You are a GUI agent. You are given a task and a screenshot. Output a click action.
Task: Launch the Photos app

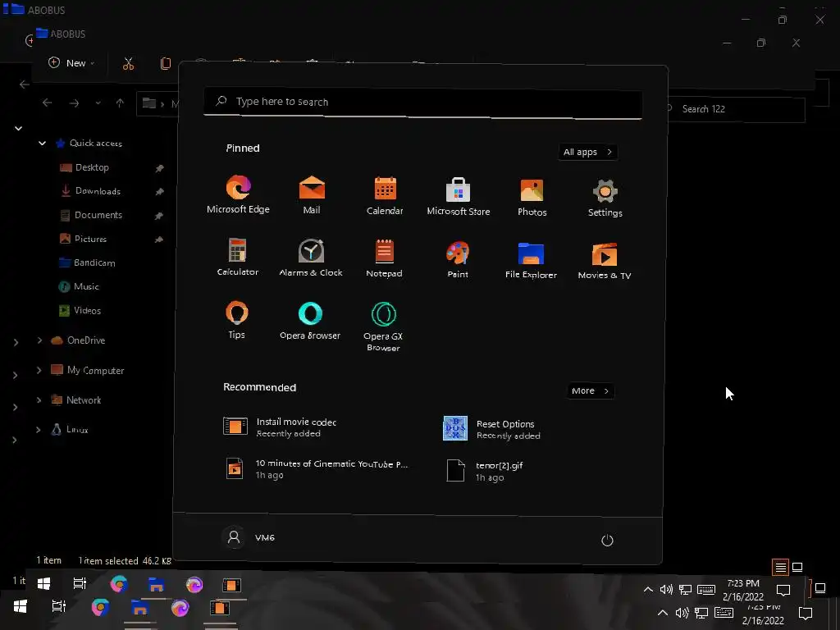coord(532,197)
